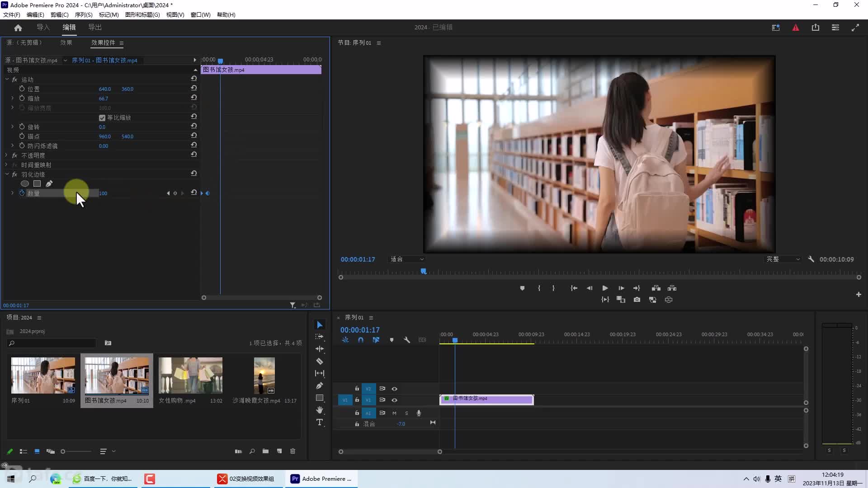Expand the 缩放 property

[x=12, y=98]
